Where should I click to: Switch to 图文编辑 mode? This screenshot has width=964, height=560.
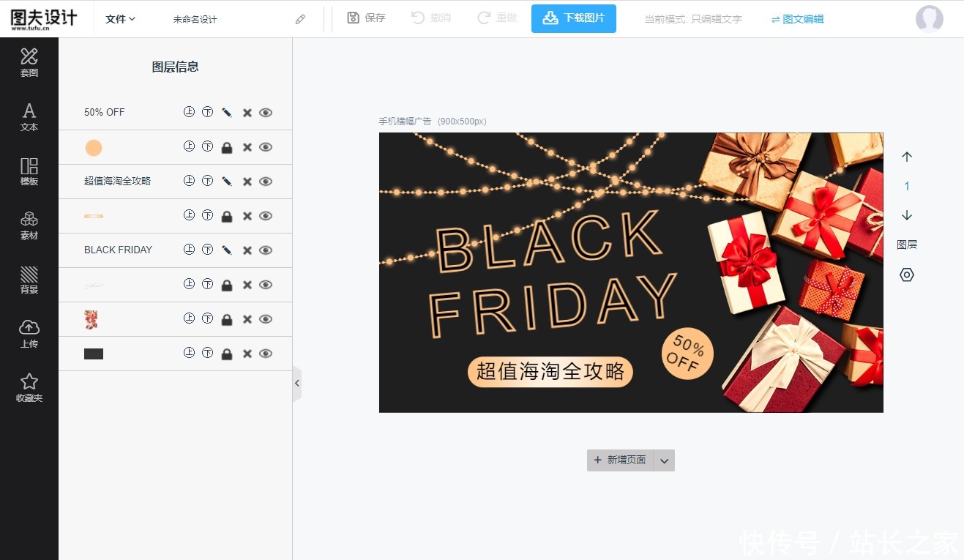[x=797, y=18]
